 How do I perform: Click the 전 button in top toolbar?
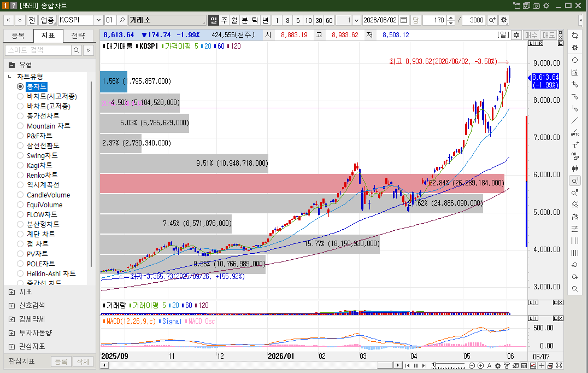32,20
